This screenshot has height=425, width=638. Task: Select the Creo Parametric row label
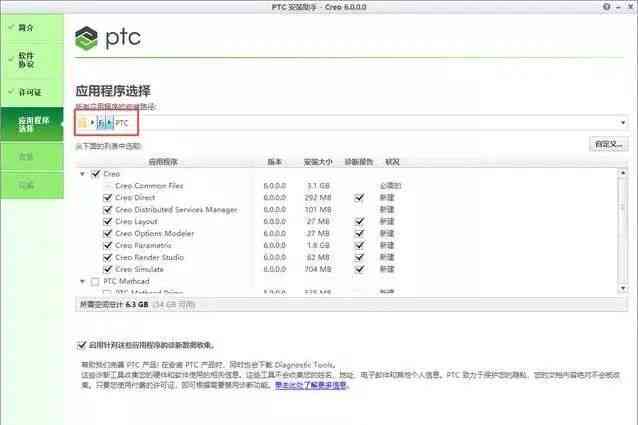click(x=143, y=245)
